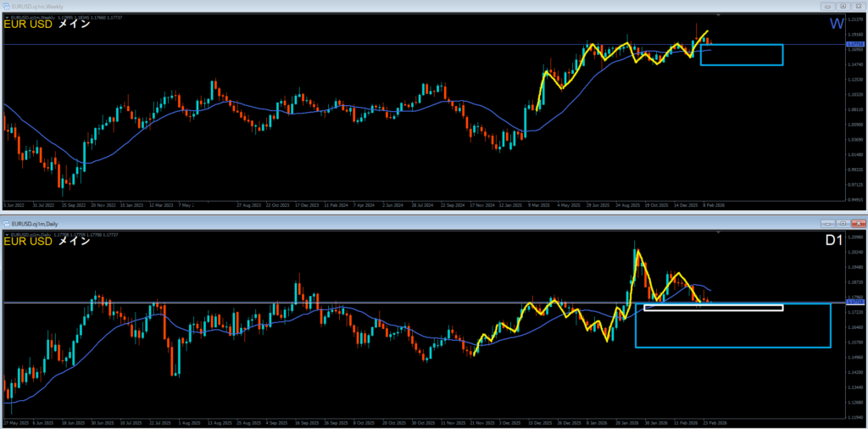Maximize the EURUSD Daily chart window
Screen dimensions: 868x429
click(843, 222)
